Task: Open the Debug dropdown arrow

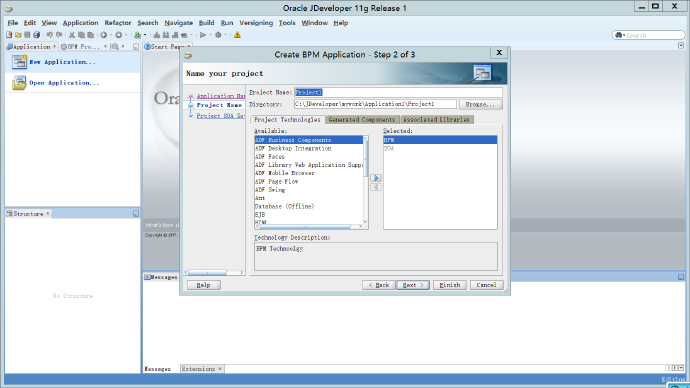Action: click(x=225, y=35)
